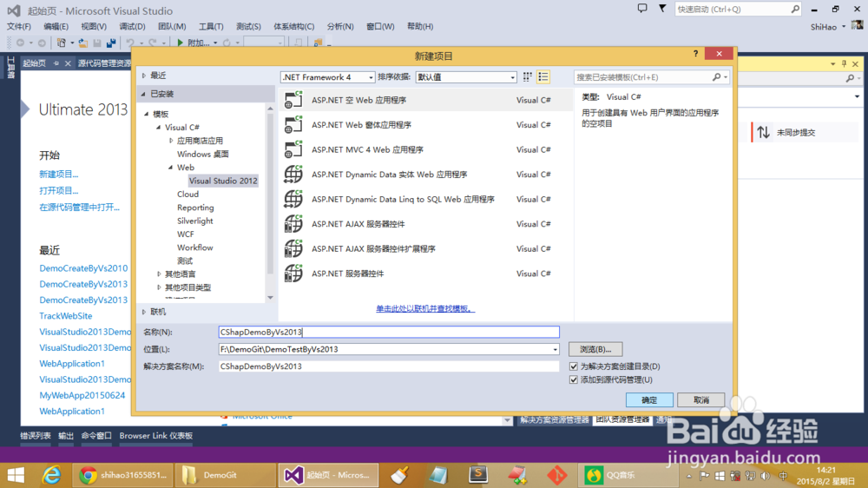
Task: Click the template tree vertical scrollbar
Action: point(270,202)
